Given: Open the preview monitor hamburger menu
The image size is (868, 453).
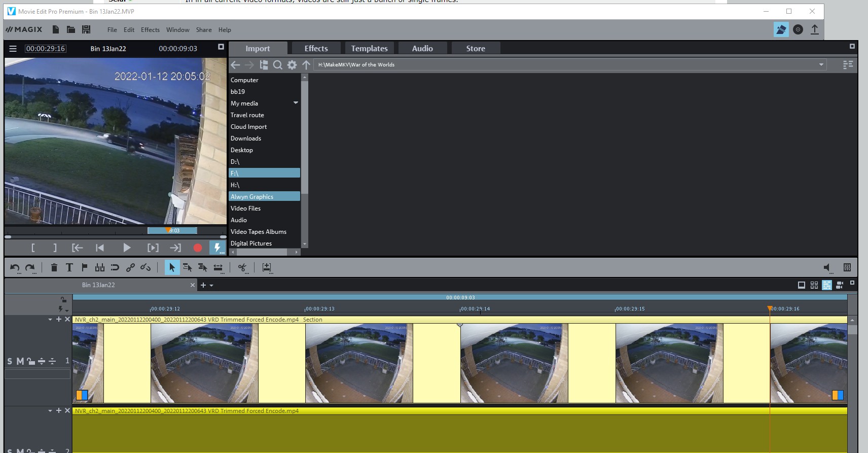Looking at the screenshot, I should [x=13, y=49].
